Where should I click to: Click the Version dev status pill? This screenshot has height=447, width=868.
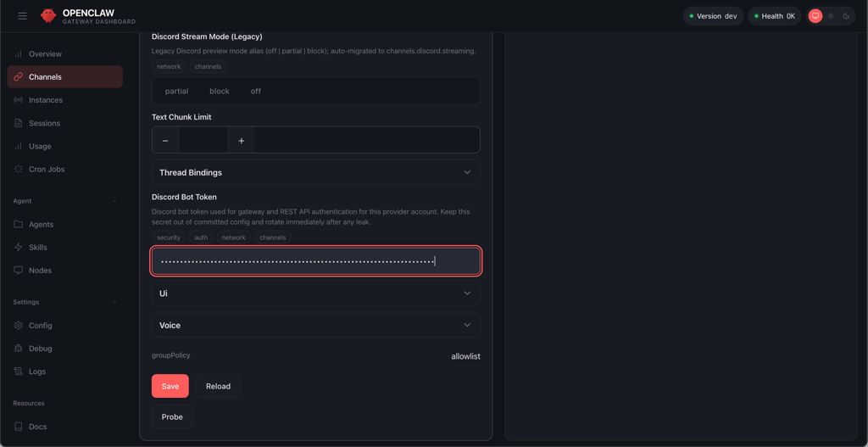click(713, 16)
